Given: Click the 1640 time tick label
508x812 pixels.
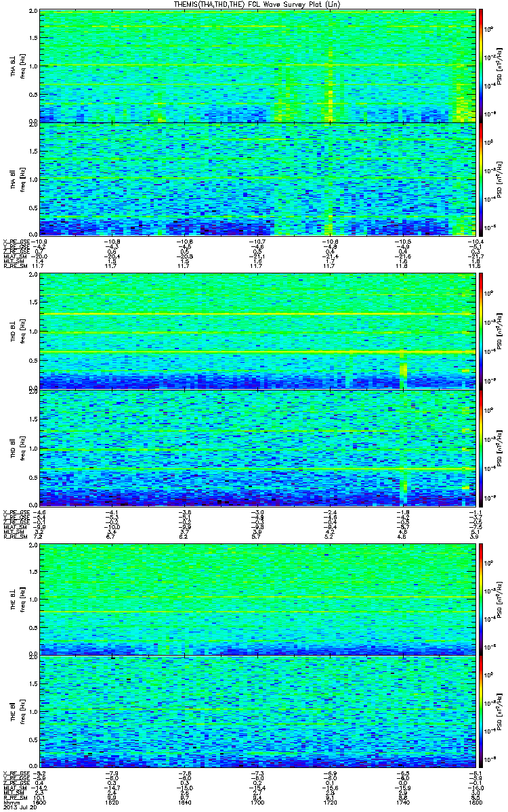Looking at the screenshot, I should [x=184, y=803].
